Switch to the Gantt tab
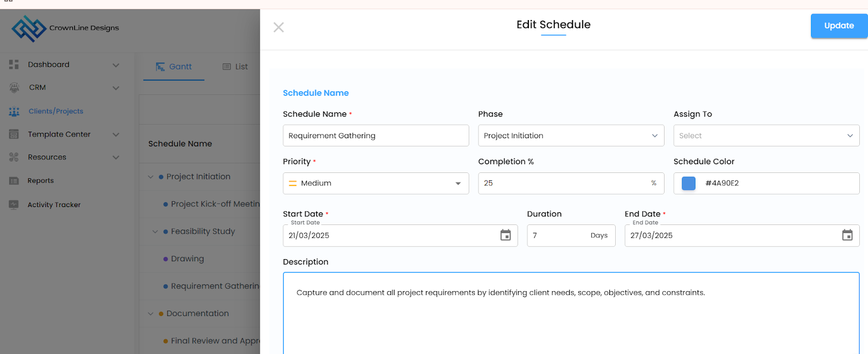The height and width of the screenshot is (354, 868). coord(174,67)
